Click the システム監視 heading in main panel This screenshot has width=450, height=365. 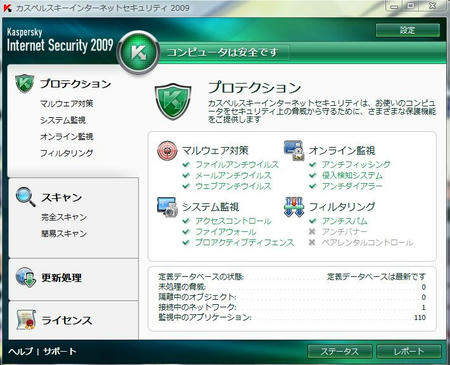click(211, 207)
